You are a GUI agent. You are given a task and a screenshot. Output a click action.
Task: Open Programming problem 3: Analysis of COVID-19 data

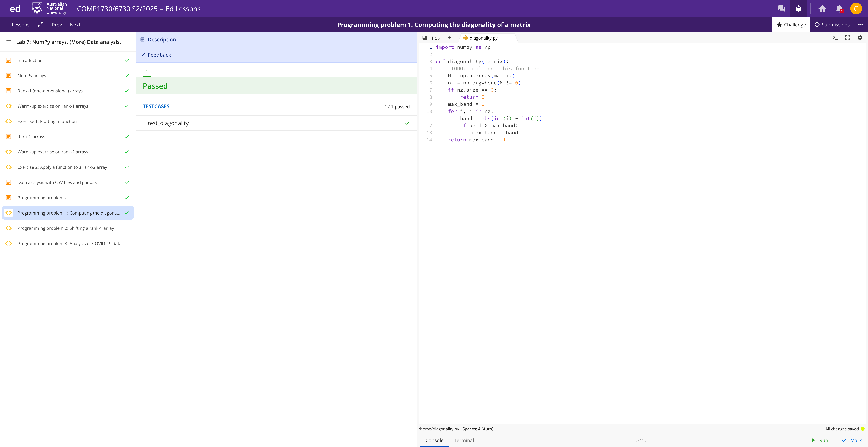pos(68,243)
